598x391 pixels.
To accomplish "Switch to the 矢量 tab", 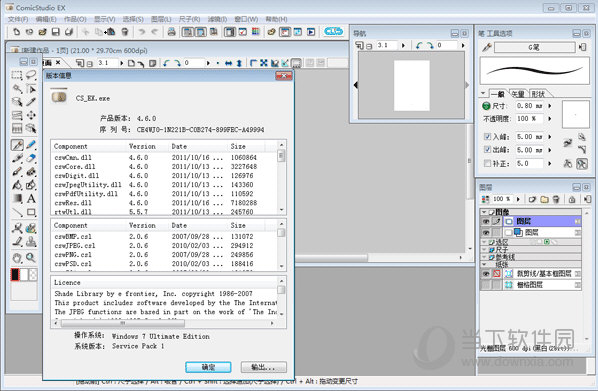I will tap(518, 94).
